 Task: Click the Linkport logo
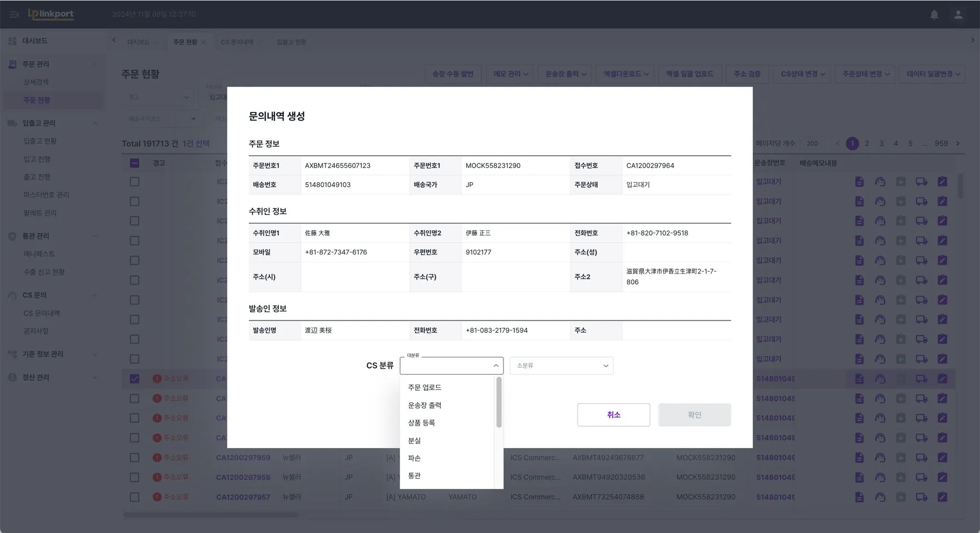(51, 14)
